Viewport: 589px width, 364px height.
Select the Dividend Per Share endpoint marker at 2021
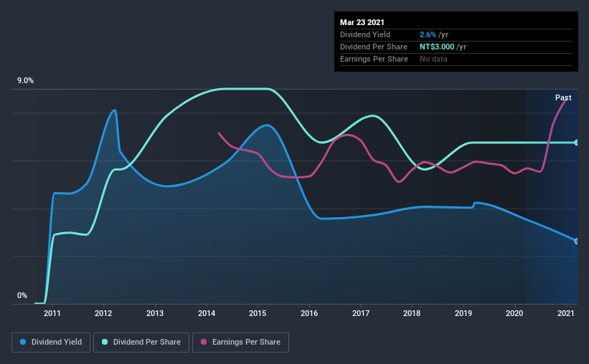pyautogui.click(x=577, y=143)
